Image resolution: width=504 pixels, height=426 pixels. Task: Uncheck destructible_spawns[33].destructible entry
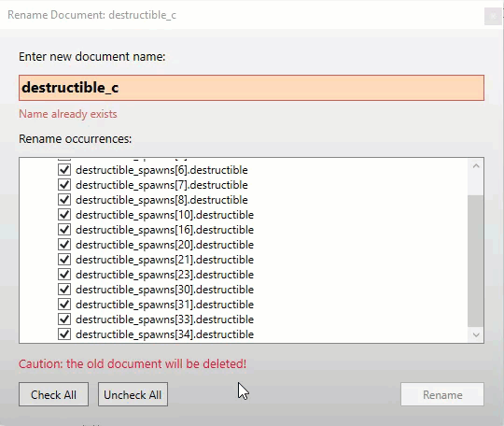pyautogui.click(x=64, y=319)
